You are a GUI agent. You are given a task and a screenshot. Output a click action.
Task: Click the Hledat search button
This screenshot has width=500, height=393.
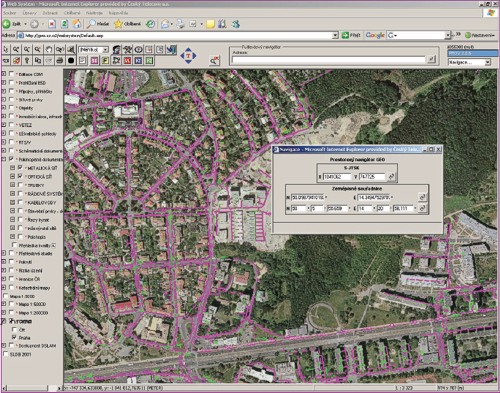[x=98, y=24]
